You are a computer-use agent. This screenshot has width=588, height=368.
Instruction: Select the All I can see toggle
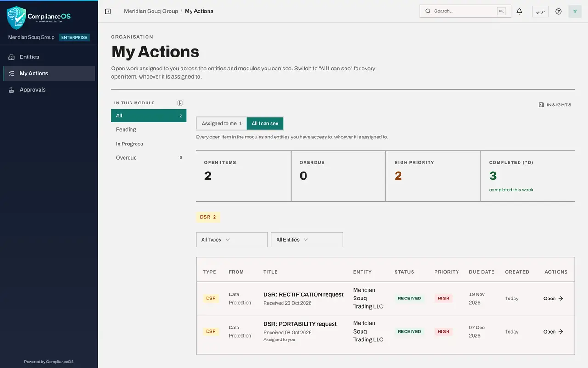pyautogui.click(x=265, y=123)
